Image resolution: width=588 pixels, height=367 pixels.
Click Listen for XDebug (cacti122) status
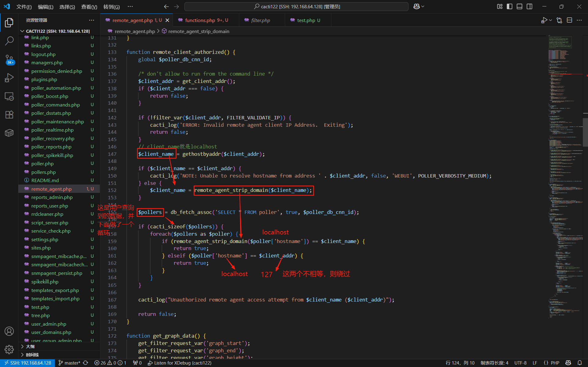(179, 363)
